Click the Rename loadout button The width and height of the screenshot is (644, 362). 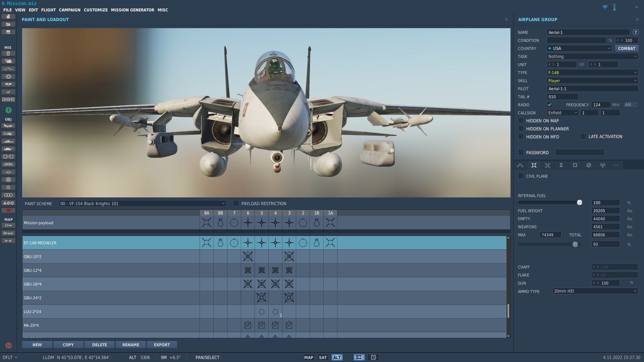click(x=131, y=345)
